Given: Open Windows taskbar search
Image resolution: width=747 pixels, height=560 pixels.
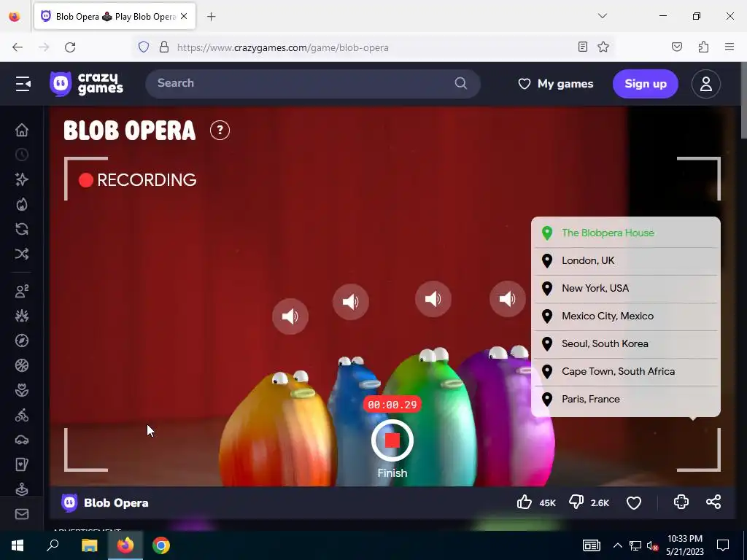Looking at the screenshot, I should (53, 545).
